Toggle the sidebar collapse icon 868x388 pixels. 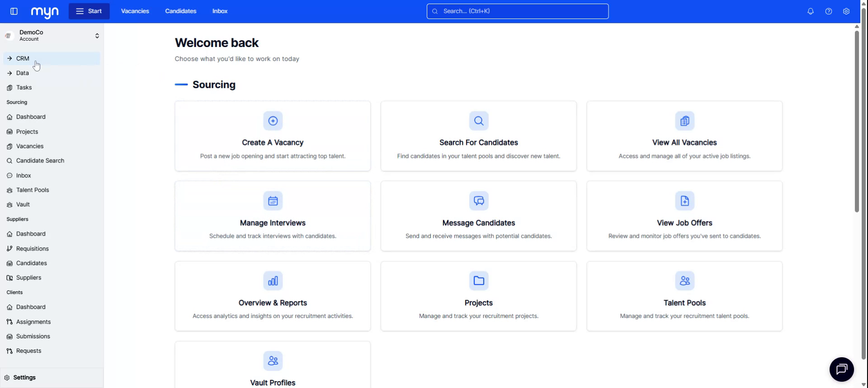(14, 11)
